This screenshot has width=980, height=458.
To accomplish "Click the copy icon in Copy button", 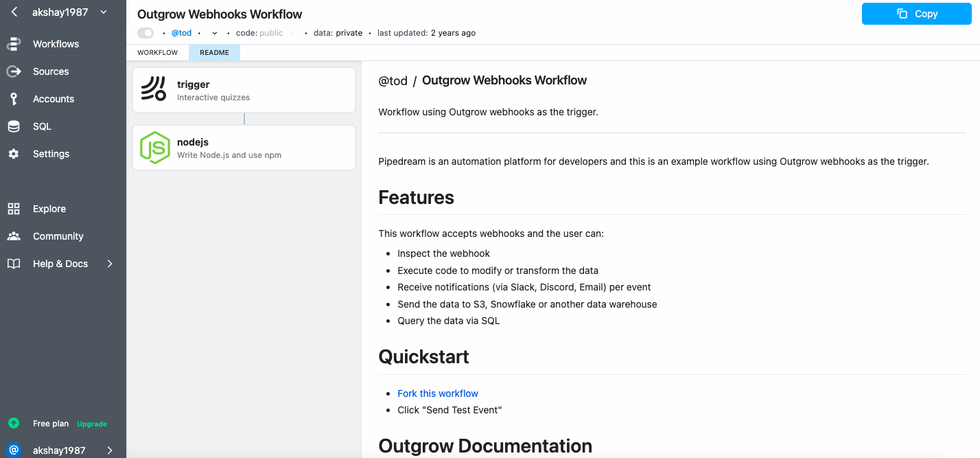I will click(902, 14).
